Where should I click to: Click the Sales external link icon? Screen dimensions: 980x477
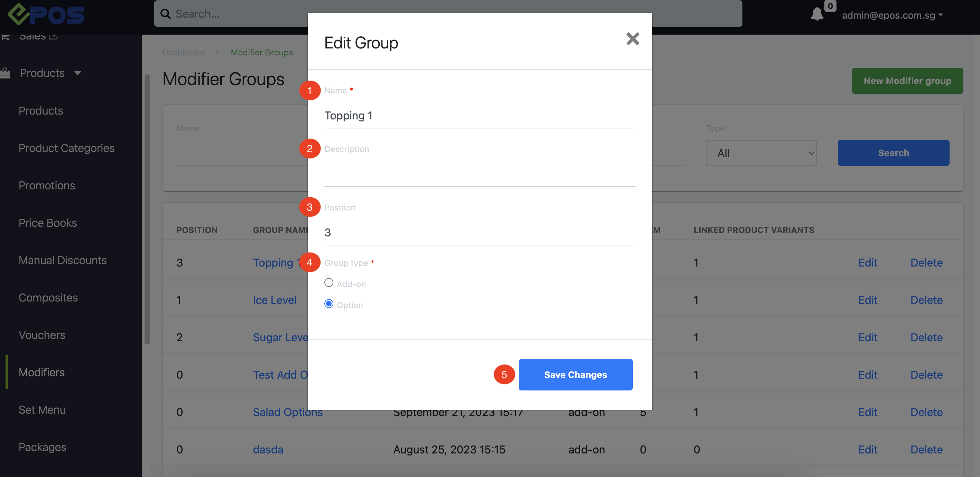pyautogui.click(x=53, y=36)
